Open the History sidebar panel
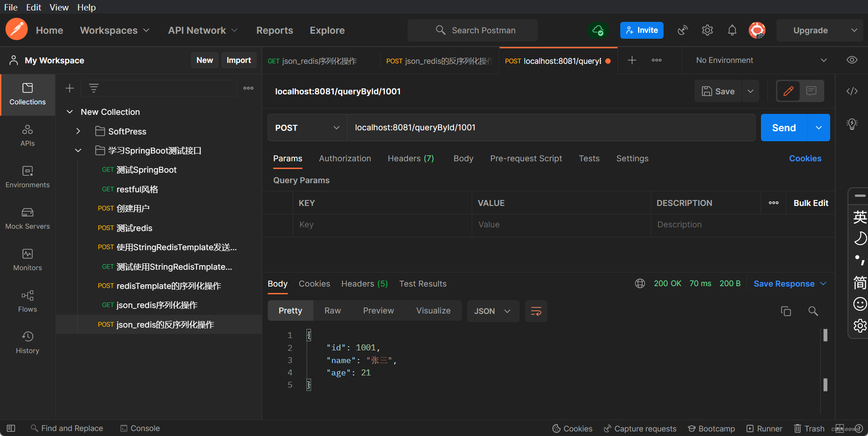The width and height of the screenshot is (868, 436). pos(27,343)
